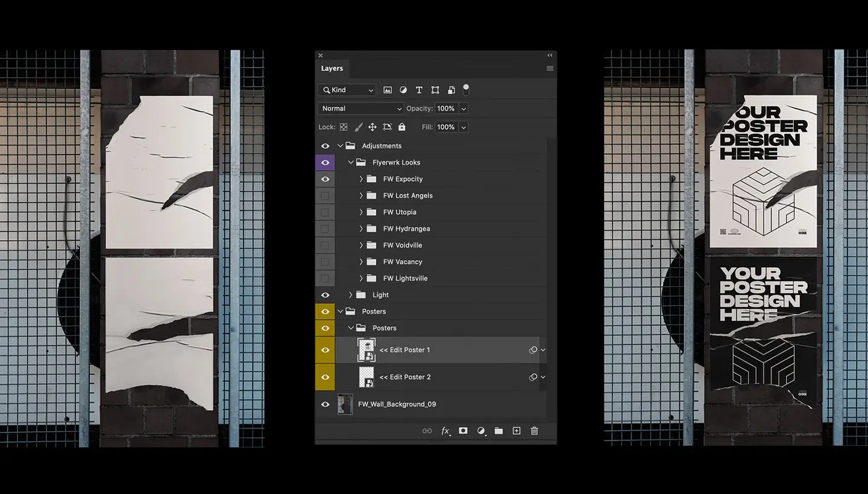The image size is (868, 494).
Task: Filter layers to show adjustment layers only
Action: (x=403, y=90)
